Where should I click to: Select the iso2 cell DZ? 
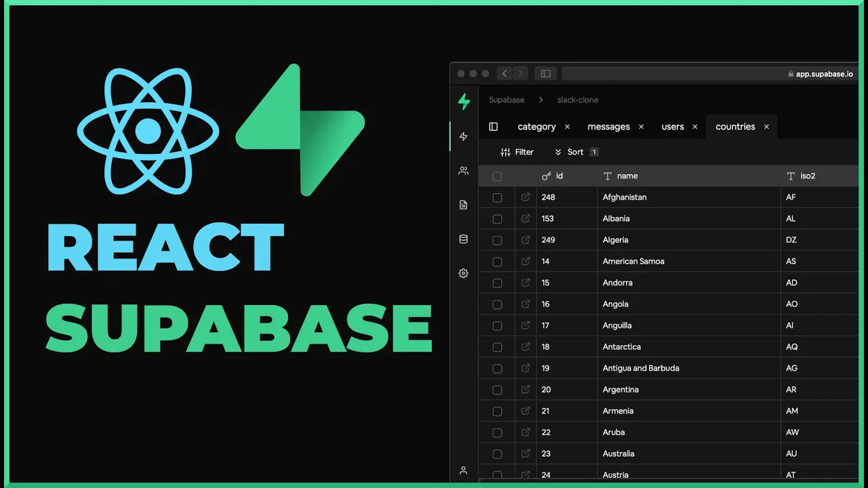820,240
